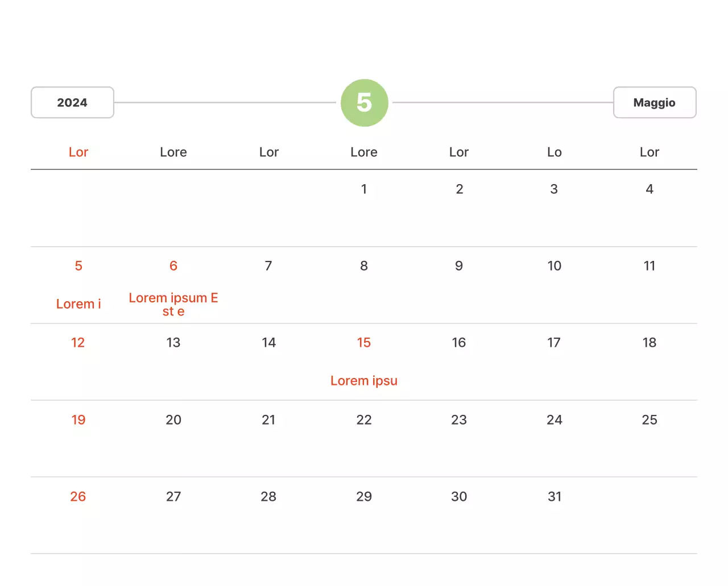Screen dimensions: 728x586
Task: Choose day 22 in the calendar
Action: point(364,420)
